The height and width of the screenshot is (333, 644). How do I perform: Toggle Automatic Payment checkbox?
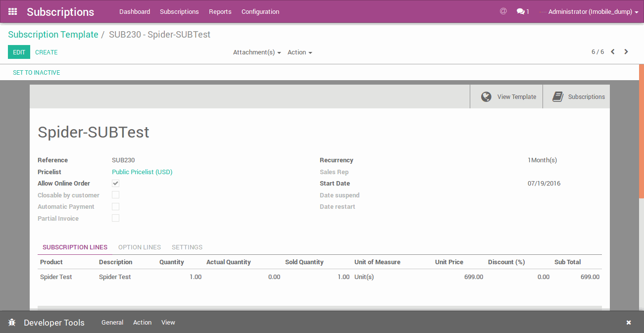pyautogui.click(x=115, y=207)
